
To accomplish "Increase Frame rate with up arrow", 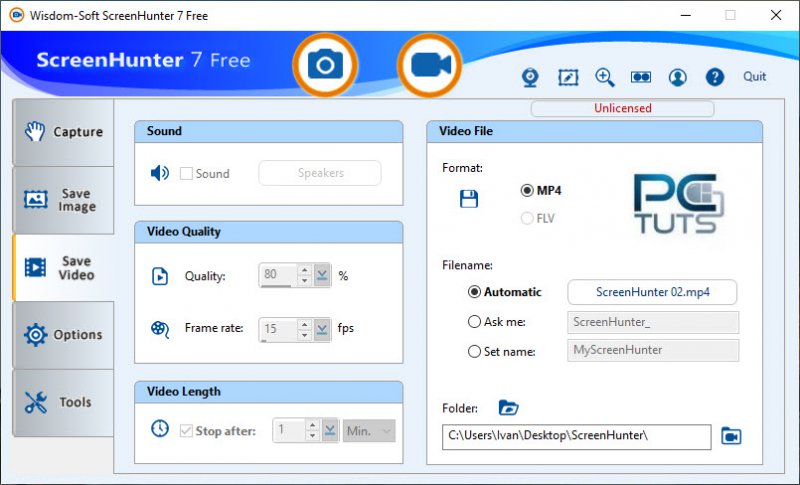I will tap(305, 324).
